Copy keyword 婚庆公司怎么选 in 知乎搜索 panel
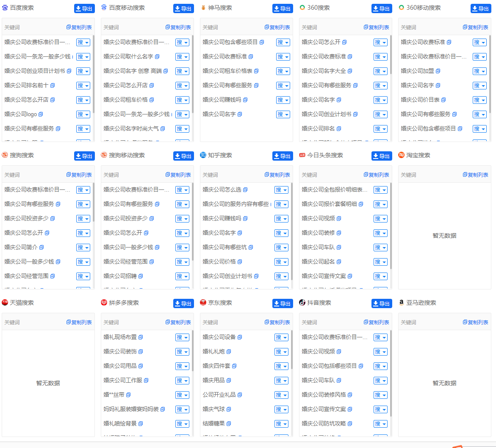496x448 pixels. pos(245,189)
